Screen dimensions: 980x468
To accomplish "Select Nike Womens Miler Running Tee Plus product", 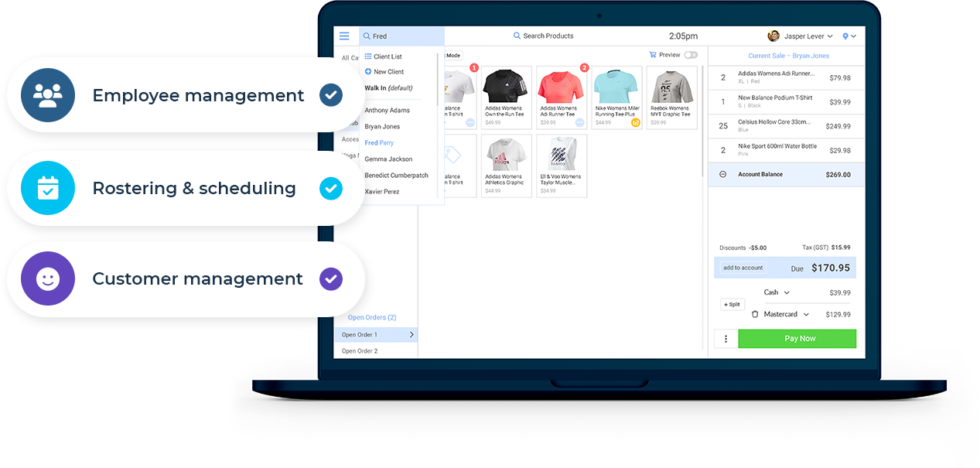I will (x=616, y=97).
